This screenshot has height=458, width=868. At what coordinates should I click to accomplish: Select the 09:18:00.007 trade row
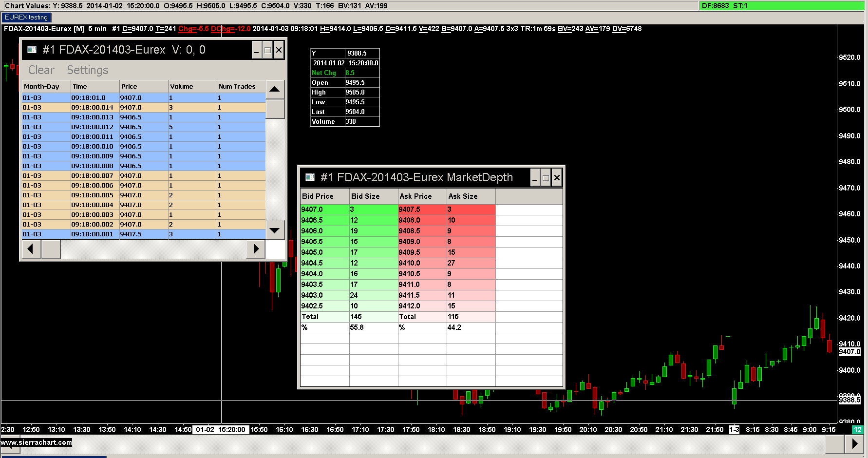tap(144, 176)
